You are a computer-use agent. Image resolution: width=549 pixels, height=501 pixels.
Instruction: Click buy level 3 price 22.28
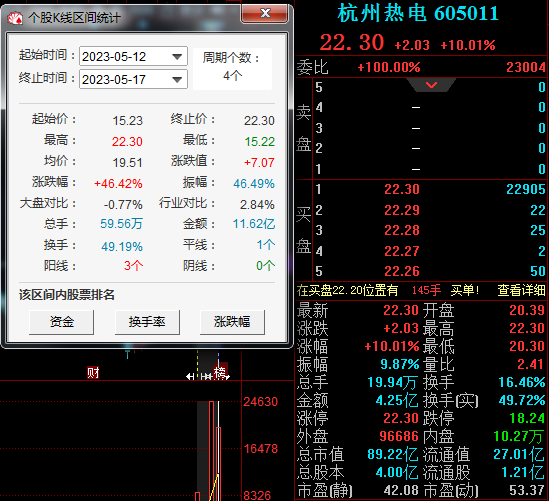(x=402, y=230)
